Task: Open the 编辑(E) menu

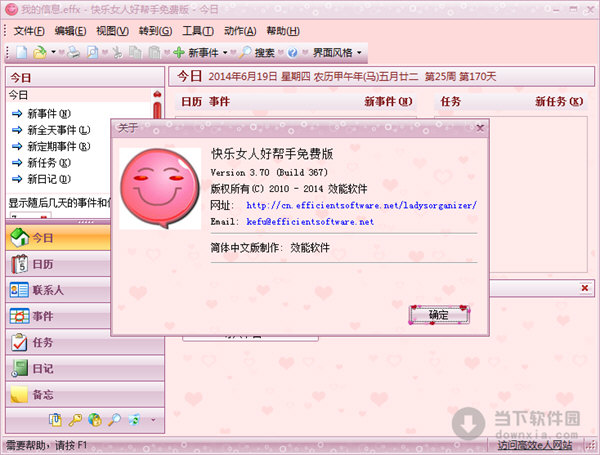Action: pos(70,31)
